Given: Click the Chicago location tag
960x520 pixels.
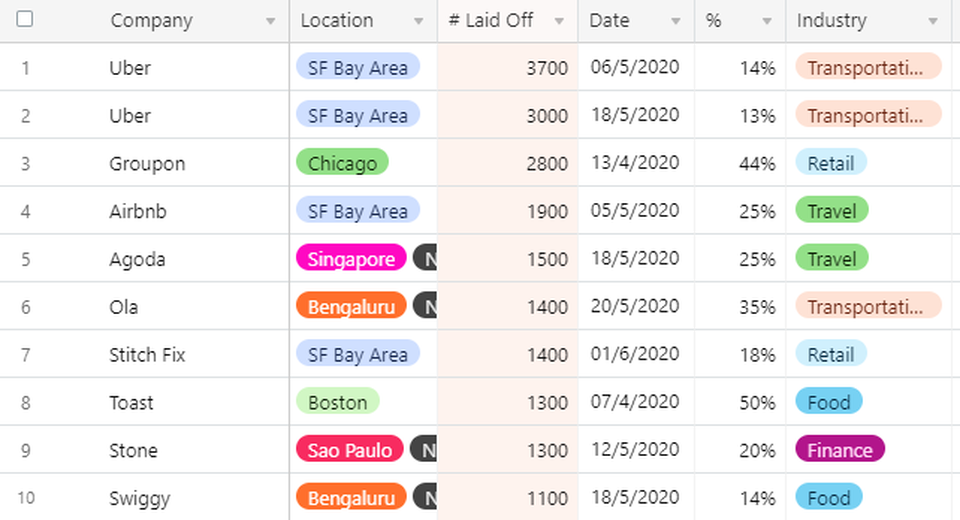Looking at the screenshot, I should point(342,162).
